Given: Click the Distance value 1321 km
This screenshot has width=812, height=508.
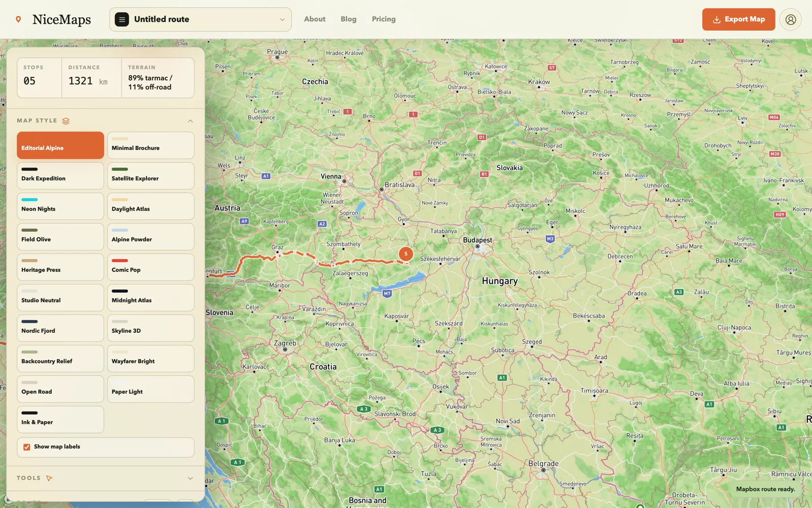Looking at the screenshot, I should 88,81.
